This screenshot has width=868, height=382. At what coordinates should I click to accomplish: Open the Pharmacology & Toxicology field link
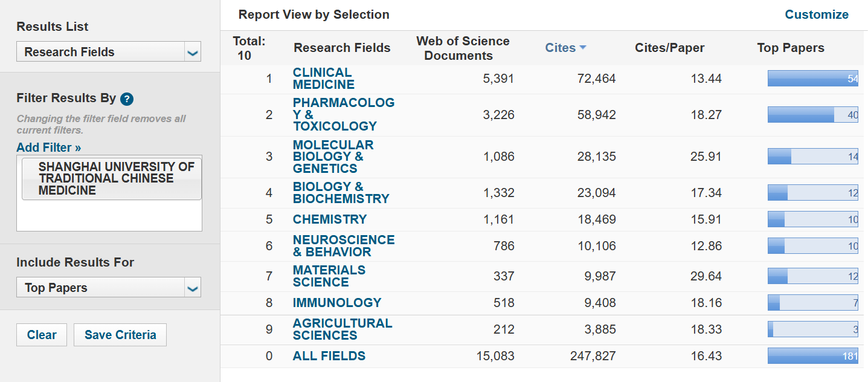(x=344, y=114)
